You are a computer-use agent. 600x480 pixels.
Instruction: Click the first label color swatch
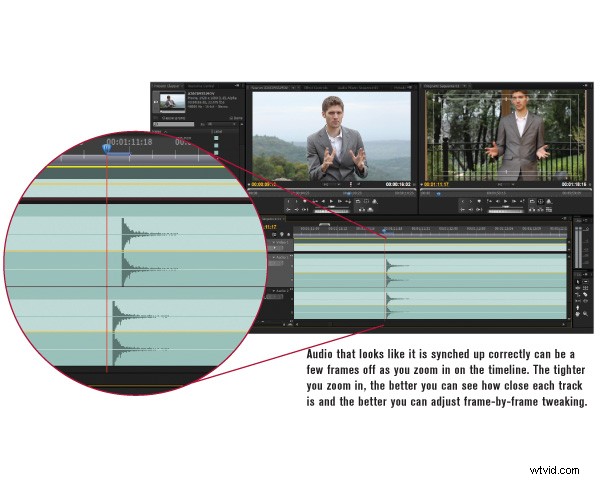(216, 138)
